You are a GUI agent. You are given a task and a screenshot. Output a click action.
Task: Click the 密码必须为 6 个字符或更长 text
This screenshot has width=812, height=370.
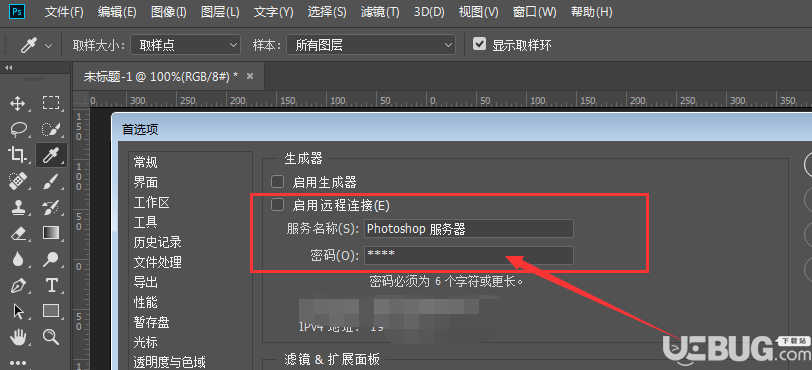tap(447, 281)
